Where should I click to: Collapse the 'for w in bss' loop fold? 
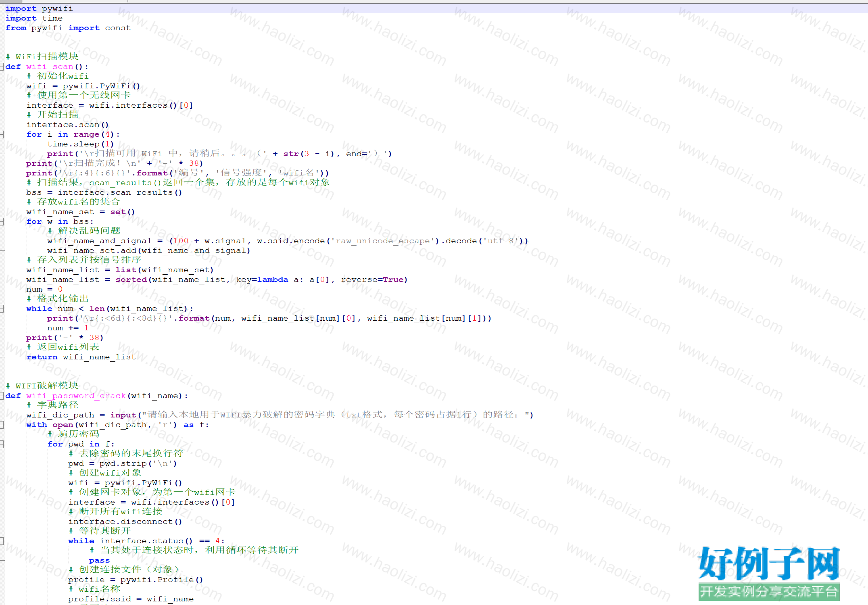2,221
